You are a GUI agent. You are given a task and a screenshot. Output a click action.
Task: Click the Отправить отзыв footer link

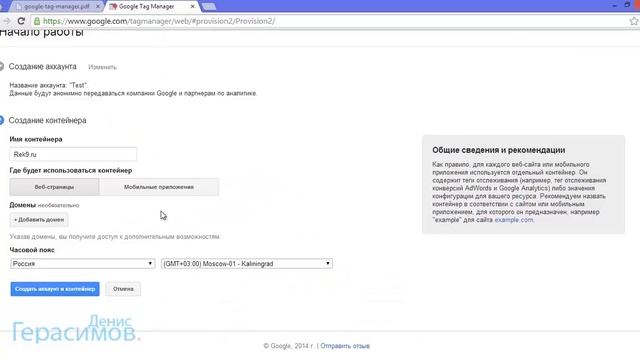point(345,346)
